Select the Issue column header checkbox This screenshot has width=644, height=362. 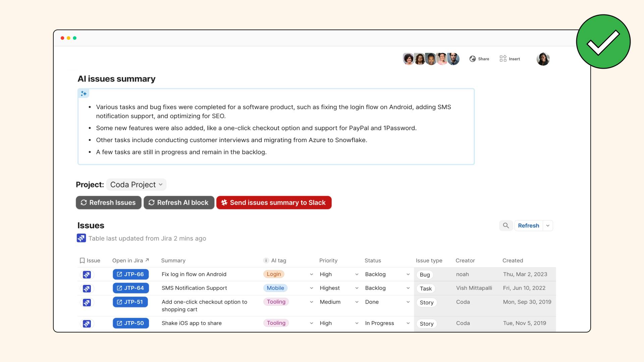[x=82, y=260]
